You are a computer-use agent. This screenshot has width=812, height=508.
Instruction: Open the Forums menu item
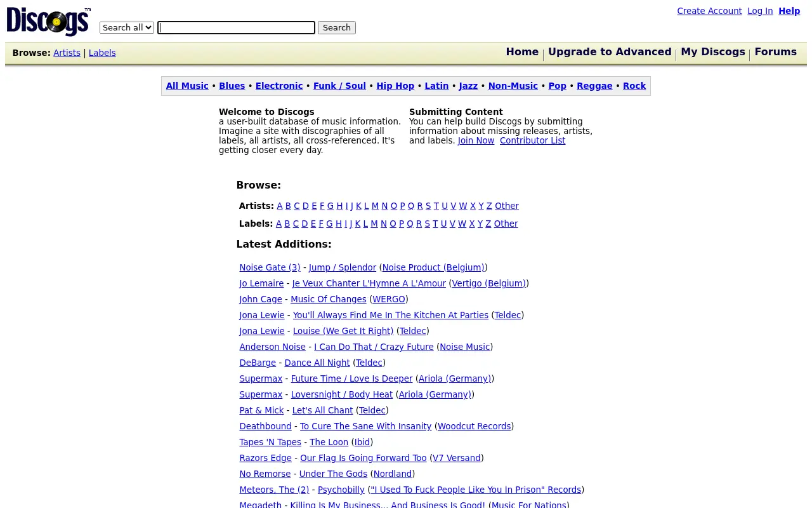pos(775,52)
